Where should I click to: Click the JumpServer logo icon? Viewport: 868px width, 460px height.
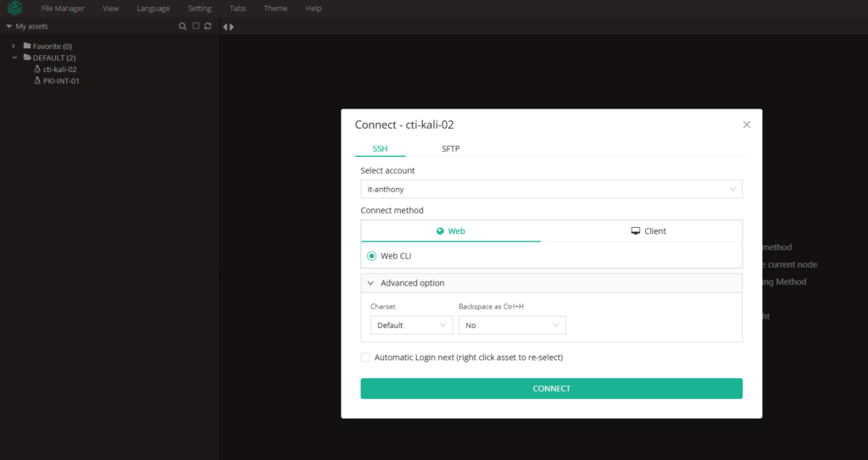coord(14,8)
